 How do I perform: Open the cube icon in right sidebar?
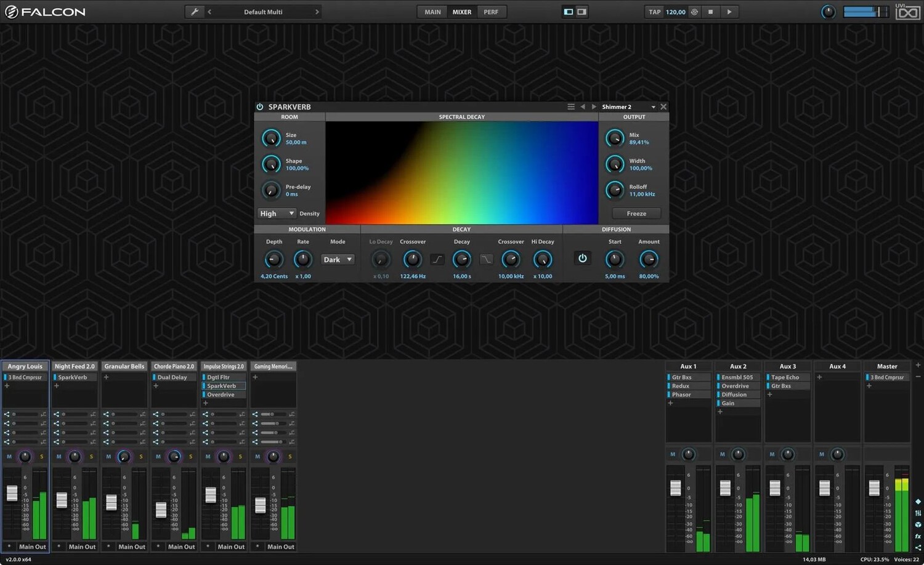918,524
